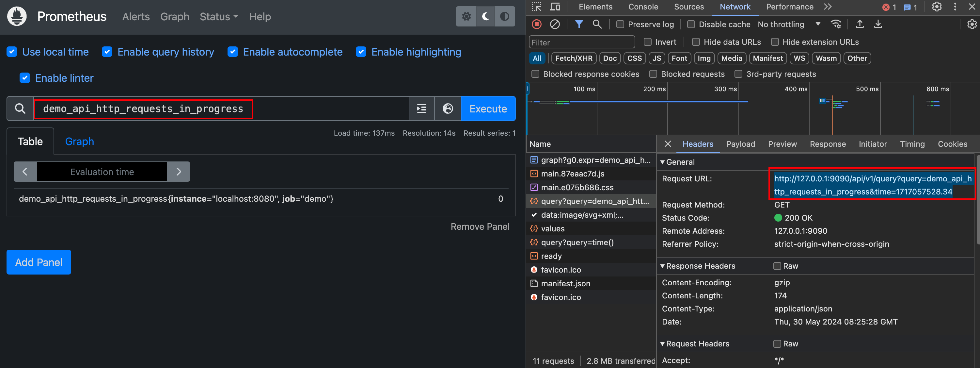Toggle Enable autocomplete checkbox
The width and height of the screenshot is (980, 368).
(x=232, y=52)
